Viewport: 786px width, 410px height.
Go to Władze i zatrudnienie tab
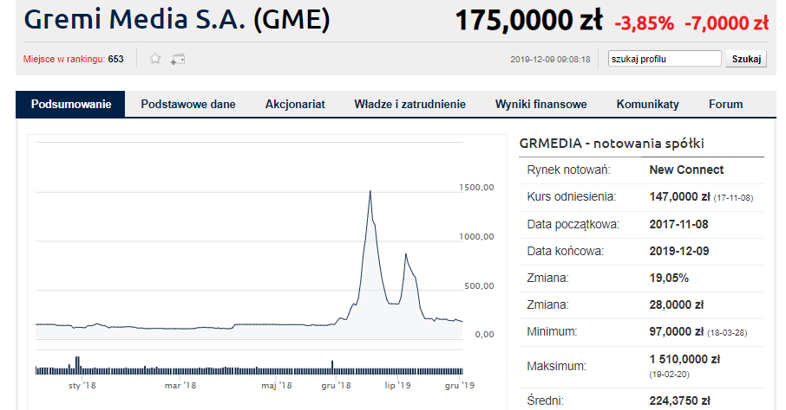pyautogui.click(x=410, y=104)
